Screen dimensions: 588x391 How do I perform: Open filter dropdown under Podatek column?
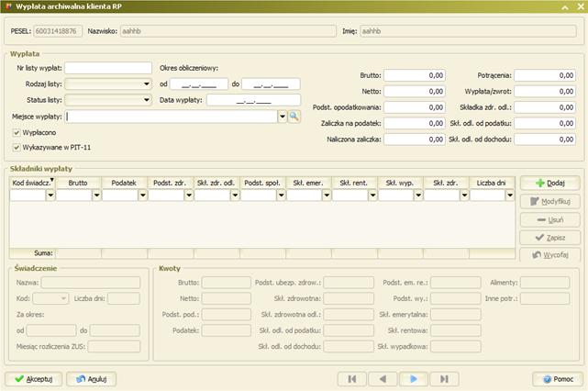[143, 195]
